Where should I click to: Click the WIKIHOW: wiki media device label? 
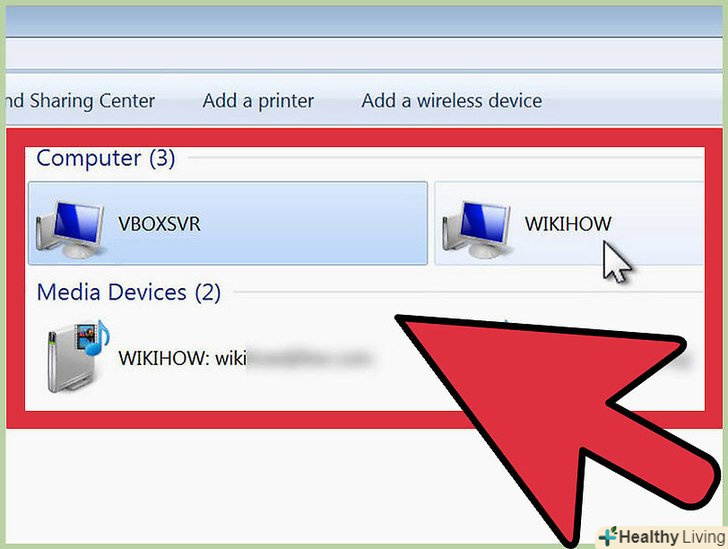(x=182, y=359)
